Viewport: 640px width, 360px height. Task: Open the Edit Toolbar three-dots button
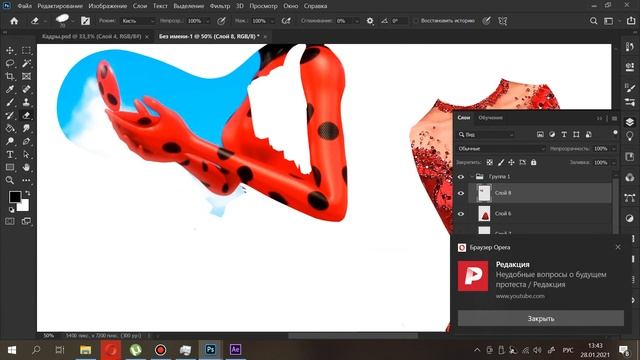[26, 180]
